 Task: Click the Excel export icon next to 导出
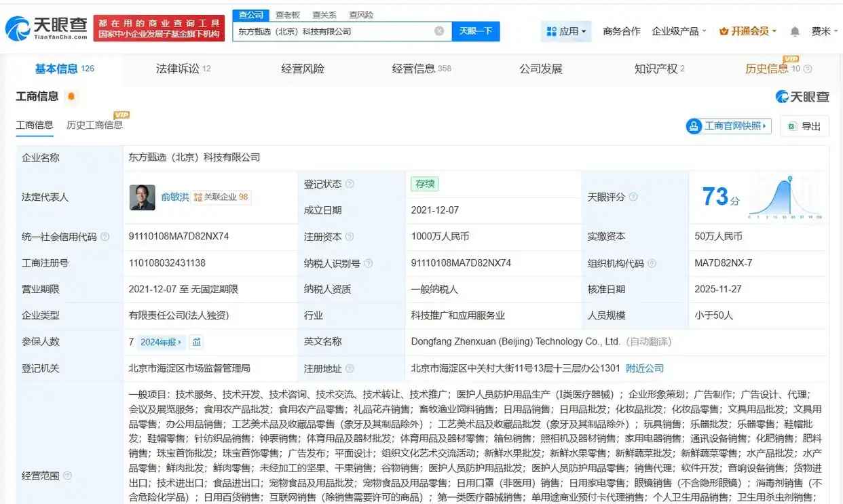click(793, 126)
